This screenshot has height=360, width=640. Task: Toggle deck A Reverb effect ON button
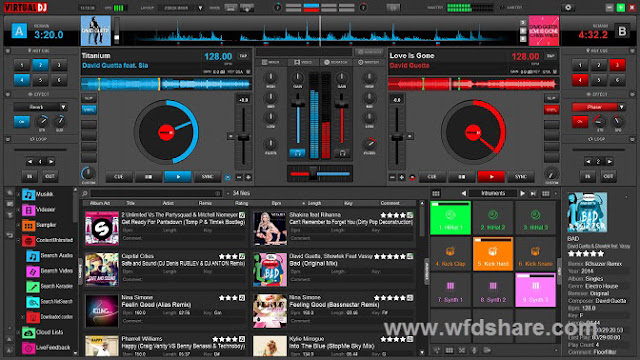point(22,122)
